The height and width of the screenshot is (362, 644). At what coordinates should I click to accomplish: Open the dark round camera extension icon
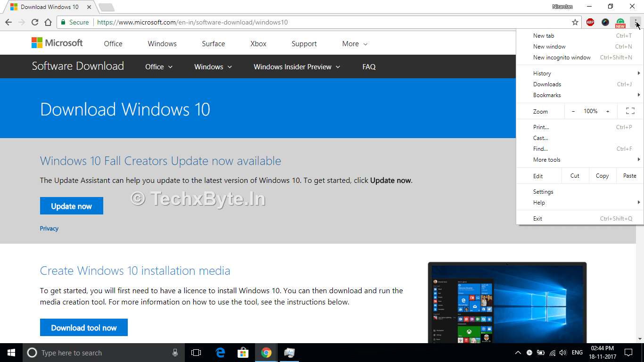605,22
